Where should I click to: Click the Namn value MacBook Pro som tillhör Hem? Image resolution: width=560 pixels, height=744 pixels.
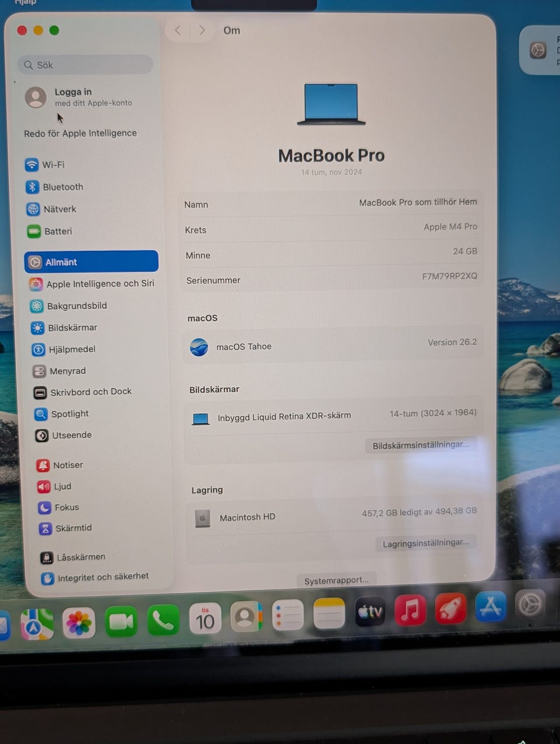click(418, 202)
